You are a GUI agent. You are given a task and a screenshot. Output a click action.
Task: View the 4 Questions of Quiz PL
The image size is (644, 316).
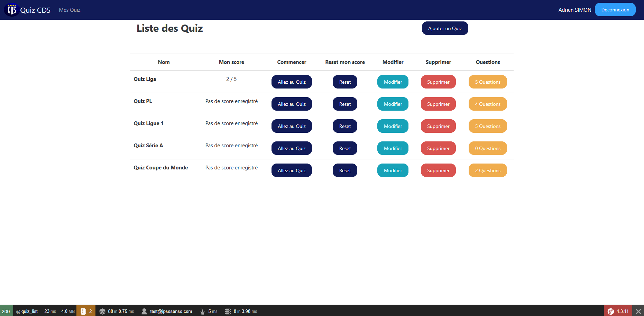(488, 104)
